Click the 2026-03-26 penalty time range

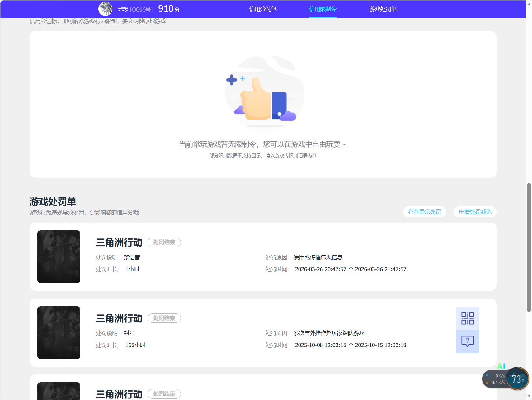point(351,269)
